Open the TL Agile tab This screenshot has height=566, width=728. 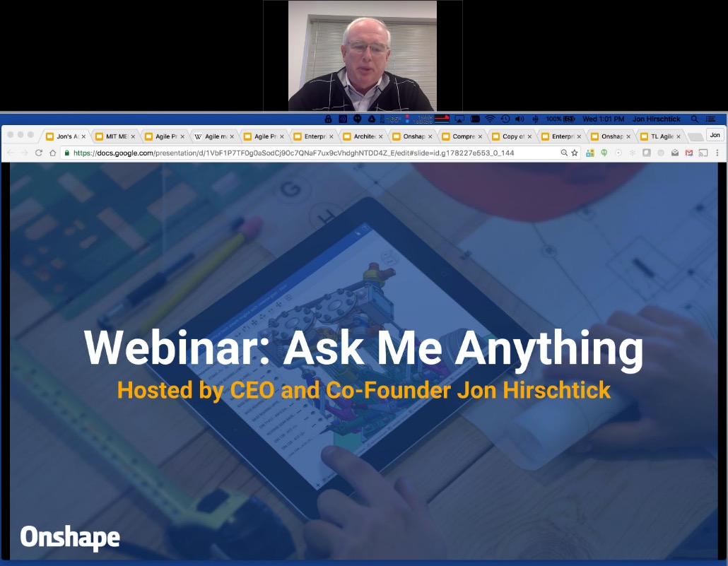coord(659,136)
